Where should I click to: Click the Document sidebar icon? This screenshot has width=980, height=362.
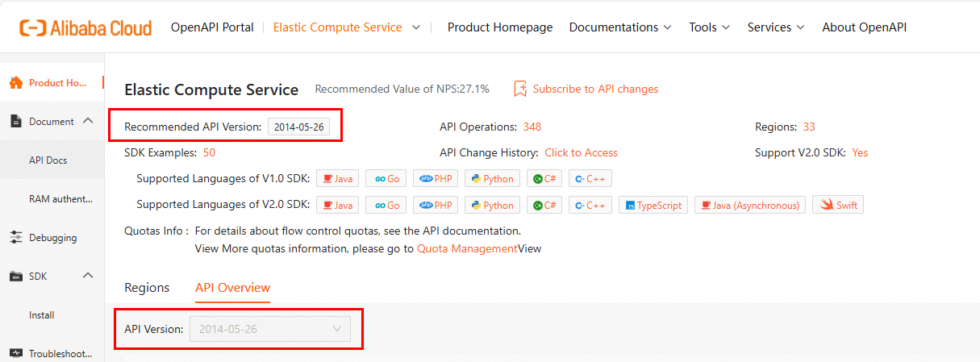pyautogui.click(x=15, y=122)
